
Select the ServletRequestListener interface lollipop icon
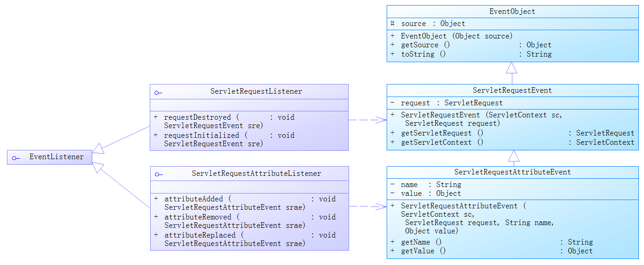click(159, 92)
